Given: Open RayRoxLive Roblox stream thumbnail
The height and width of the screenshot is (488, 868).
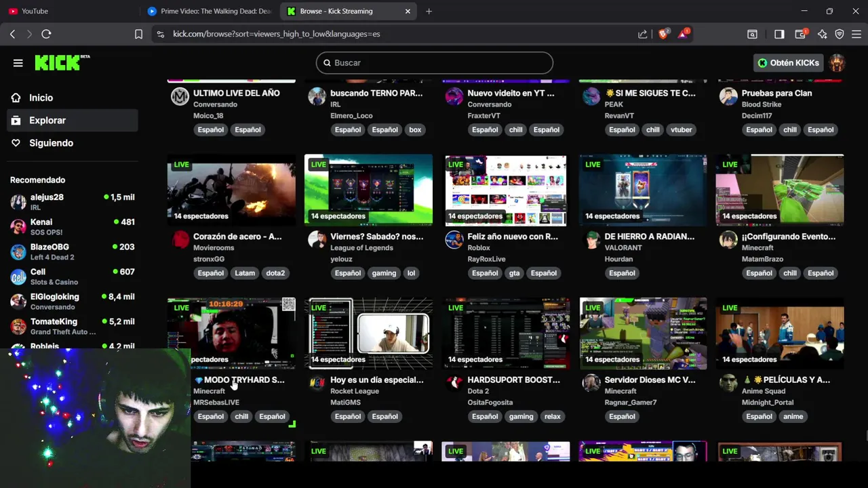Looking at the screenshot, I should 506,190.
